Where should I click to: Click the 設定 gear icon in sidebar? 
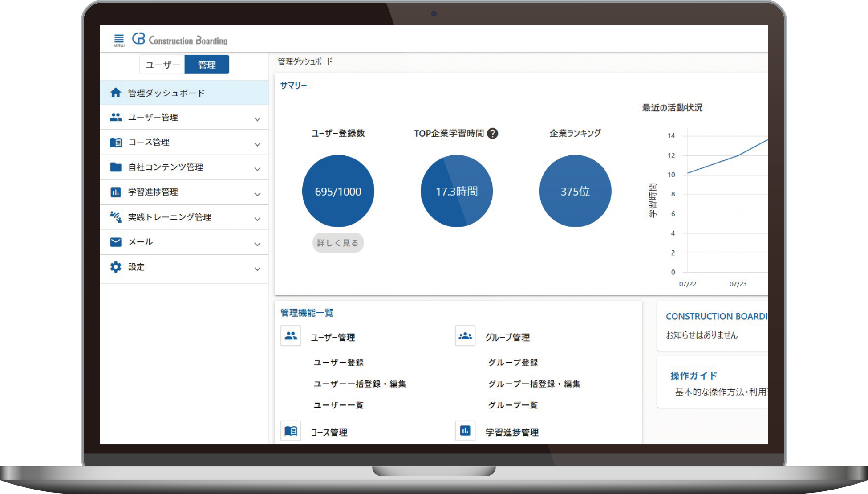point(116,267)
